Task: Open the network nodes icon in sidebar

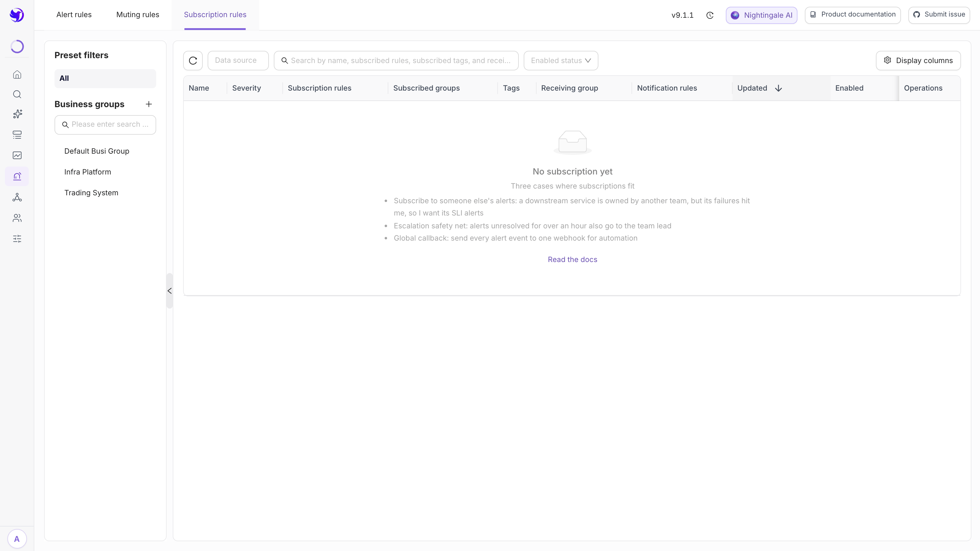Action: (17, 197)
